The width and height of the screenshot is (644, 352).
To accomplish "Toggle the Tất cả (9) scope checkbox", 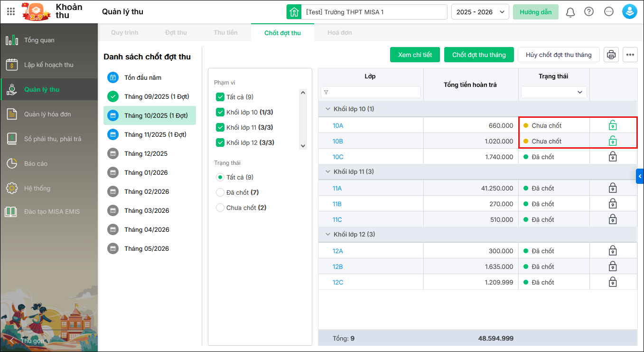I will pyautogui.click(x=220, y=97).
